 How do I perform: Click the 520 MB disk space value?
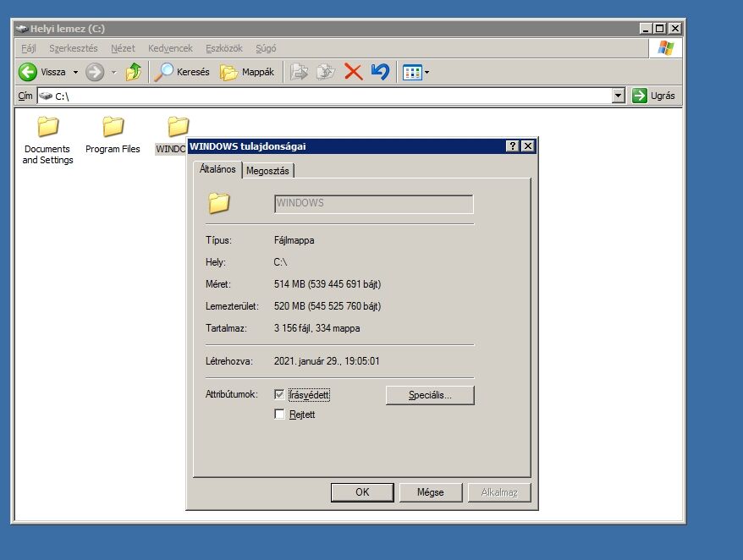click(327, 306)
